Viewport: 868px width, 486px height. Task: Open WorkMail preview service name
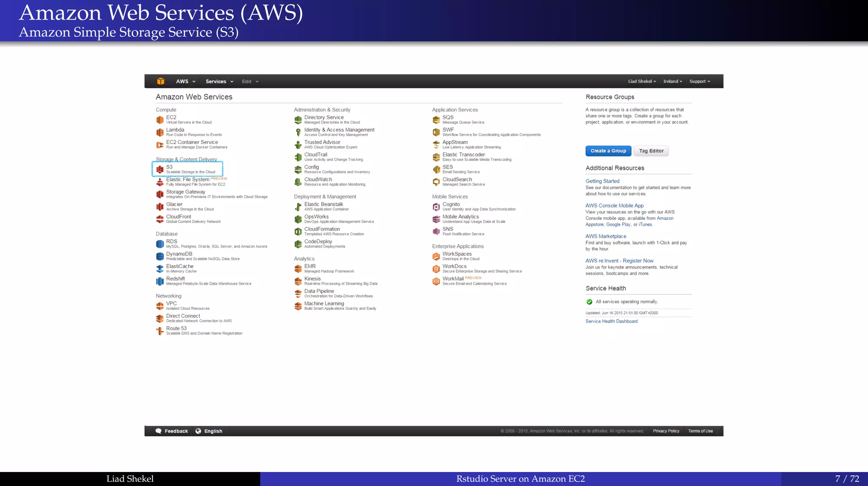click(453, 278)
